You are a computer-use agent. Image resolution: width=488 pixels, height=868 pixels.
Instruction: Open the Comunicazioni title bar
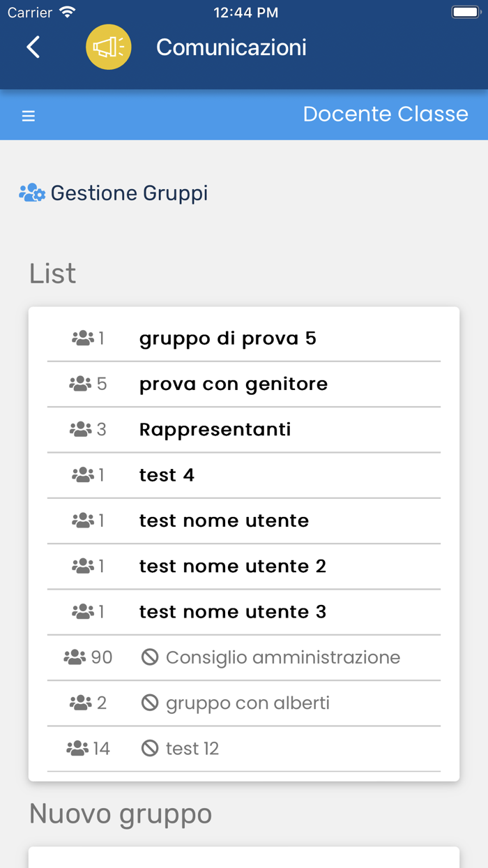pyautogui.click(x=231, y=47)
